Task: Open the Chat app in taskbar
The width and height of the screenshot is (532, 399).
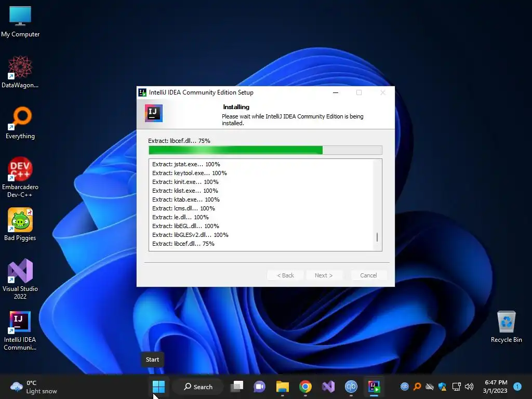Action: coord(260,387)
